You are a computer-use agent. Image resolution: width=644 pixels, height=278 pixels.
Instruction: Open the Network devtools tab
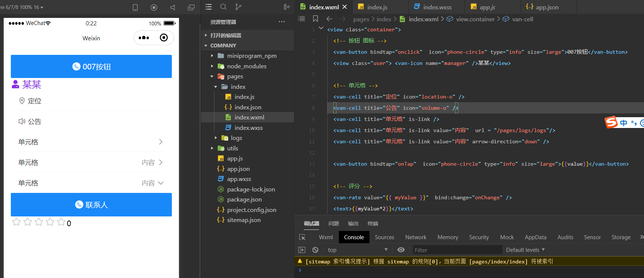(416, 237)
